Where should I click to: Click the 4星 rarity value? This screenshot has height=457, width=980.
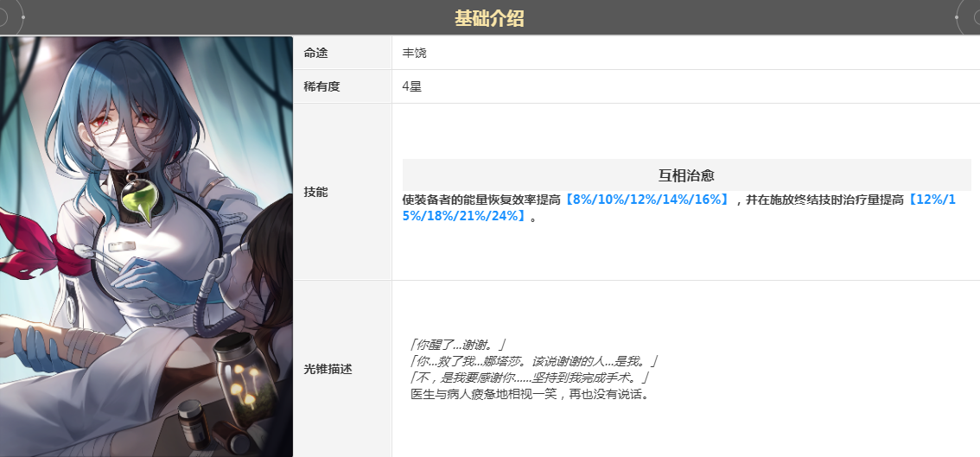(412, 87)
